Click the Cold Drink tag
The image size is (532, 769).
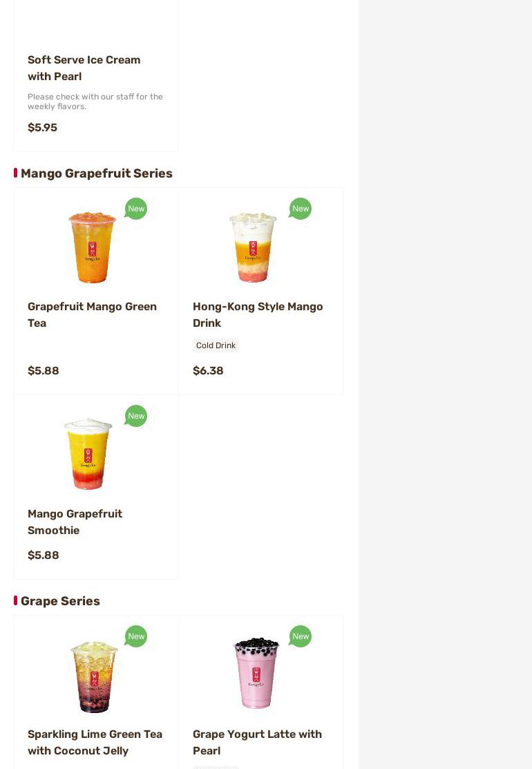click(216, 345)
